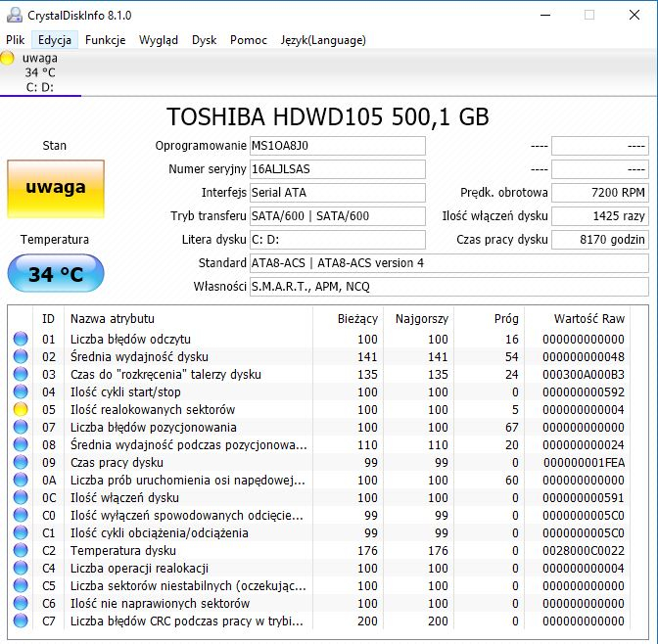
Task: Click the Litera dysku field C: D:
Action: [x=338, y=240]
